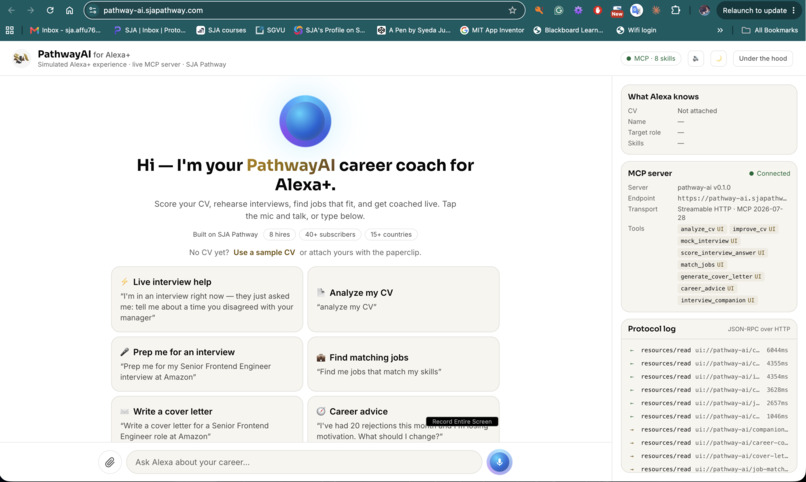The image size is (806, 482).
Task: Select the Live interview help card
Action: pos(207,299)
